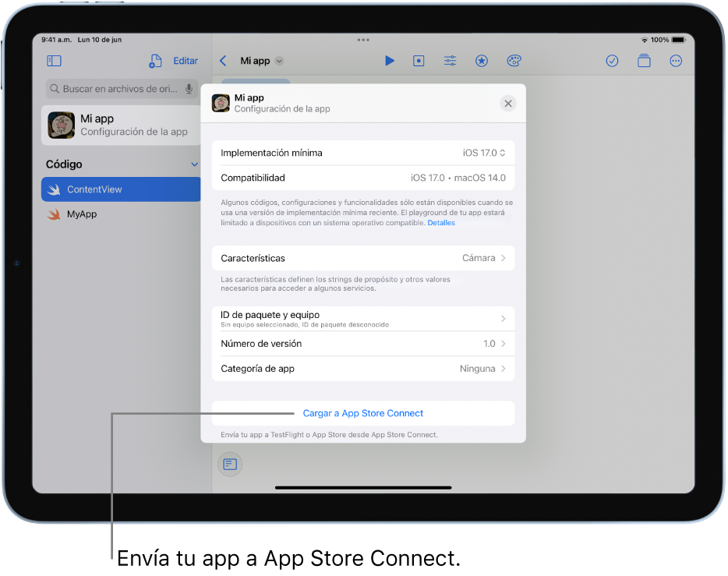
Task: Go back using the back chevron
Action: [x=224, y=61]
